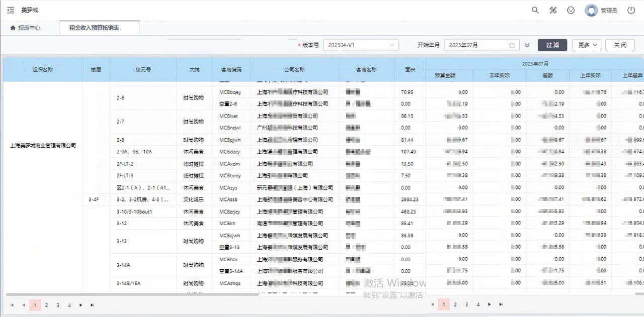Click the smiley face icon
This screenshot has height=317, width=644.
[x=571, y=10]
